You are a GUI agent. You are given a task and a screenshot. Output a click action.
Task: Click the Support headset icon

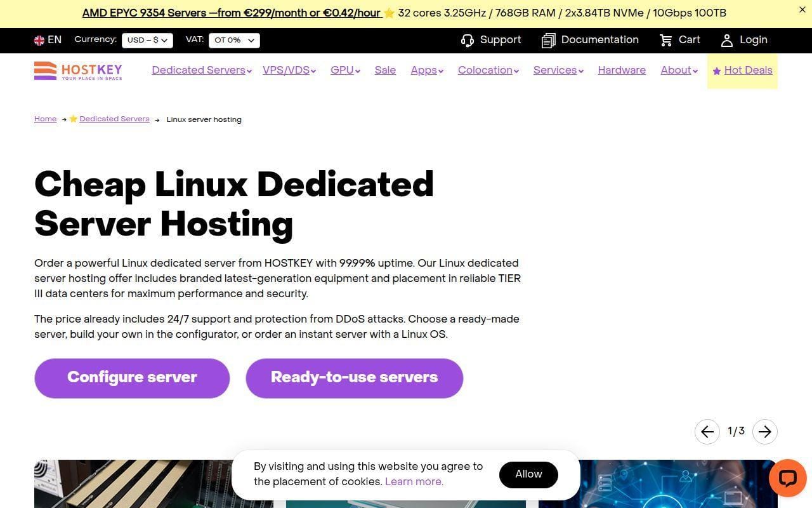468,41
